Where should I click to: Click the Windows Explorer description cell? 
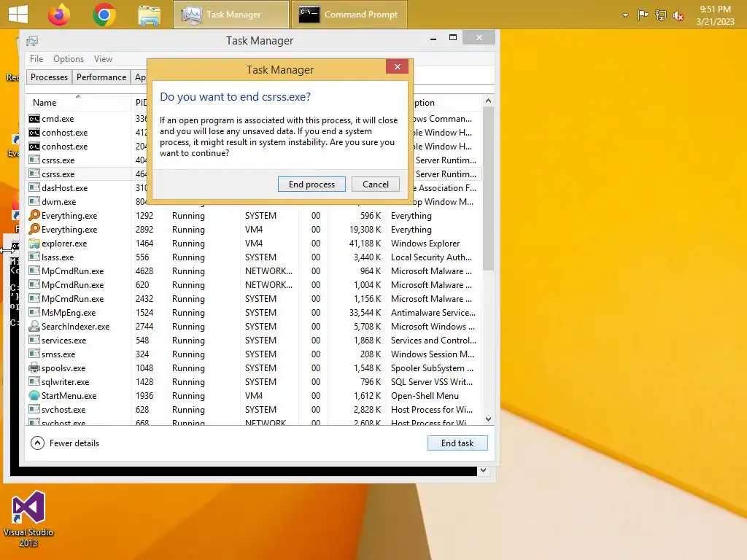coord(425,244)
